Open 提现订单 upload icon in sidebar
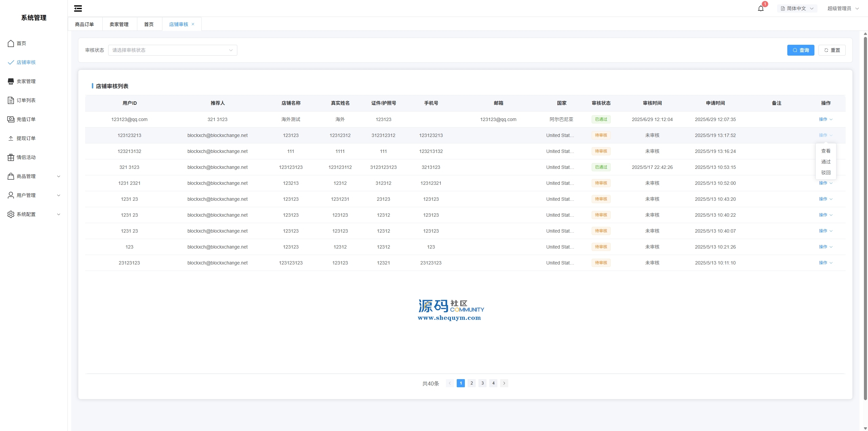 11,138
